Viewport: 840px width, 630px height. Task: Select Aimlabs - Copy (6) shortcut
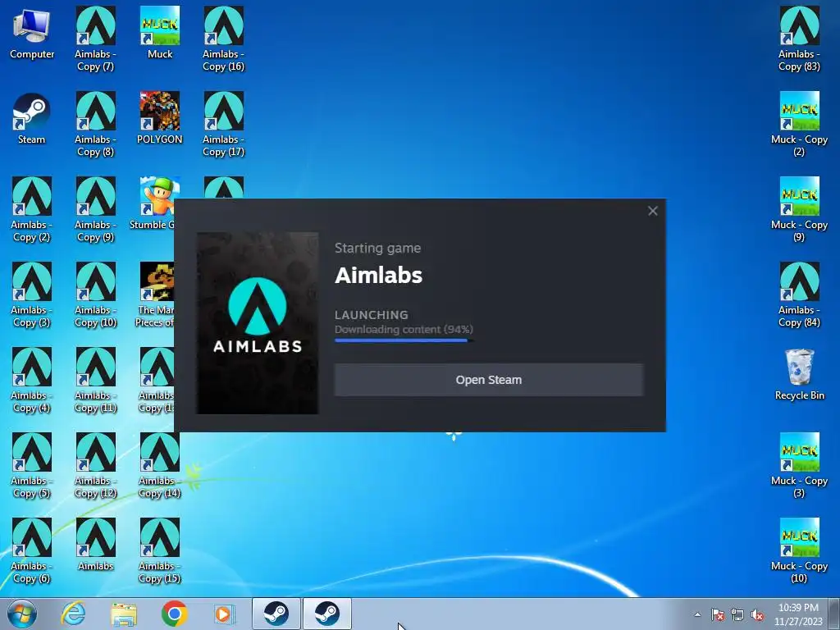(32, 550)
